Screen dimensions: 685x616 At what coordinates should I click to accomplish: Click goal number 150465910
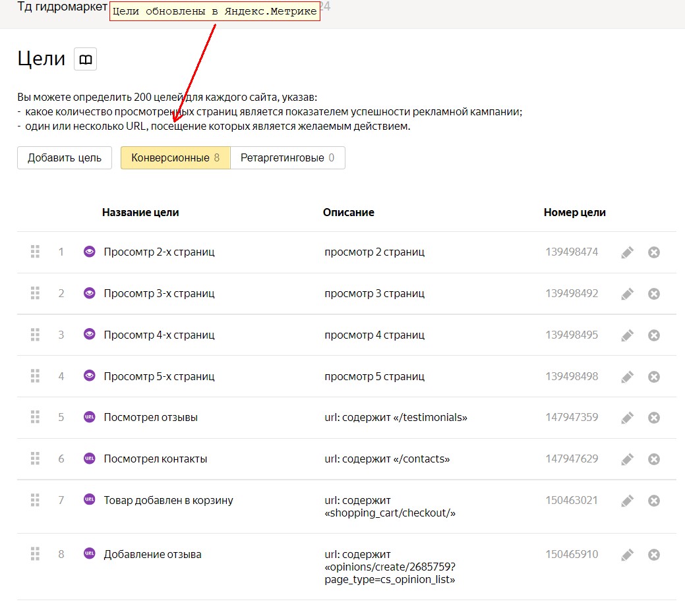pos(572,554)
